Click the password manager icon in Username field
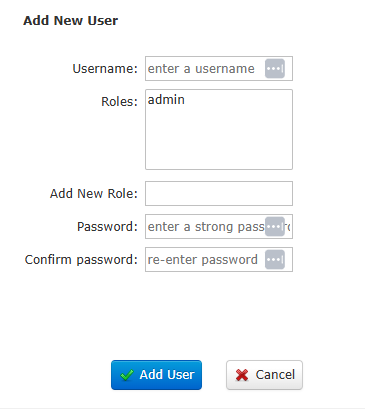Viewport: 365px width, 409px height. pyautogui.click(x=275, y=69)
